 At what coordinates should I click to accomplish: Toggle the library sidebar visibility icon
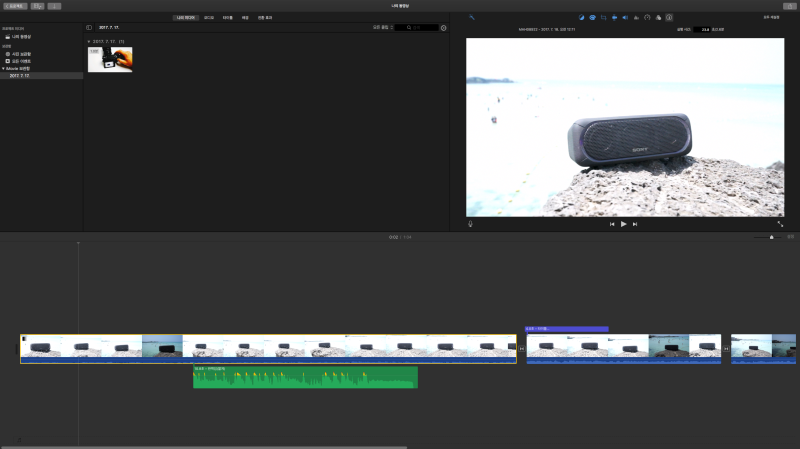point(89,28)
